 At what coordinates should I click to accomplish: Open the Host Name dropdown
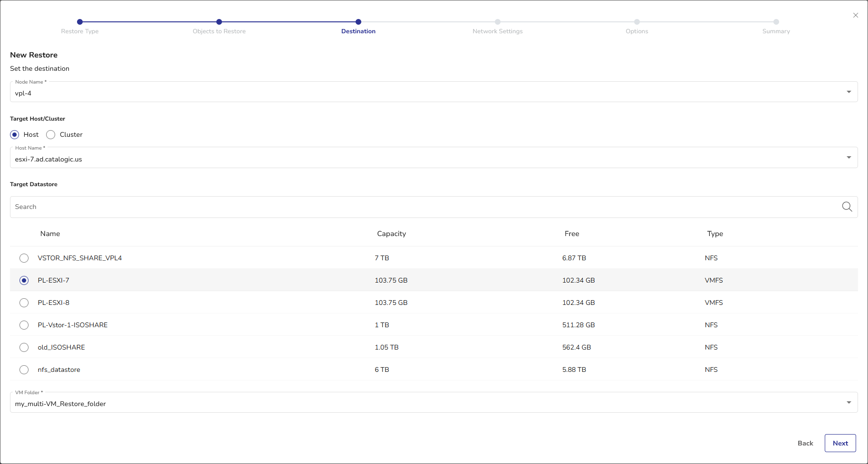pos(849,158)
